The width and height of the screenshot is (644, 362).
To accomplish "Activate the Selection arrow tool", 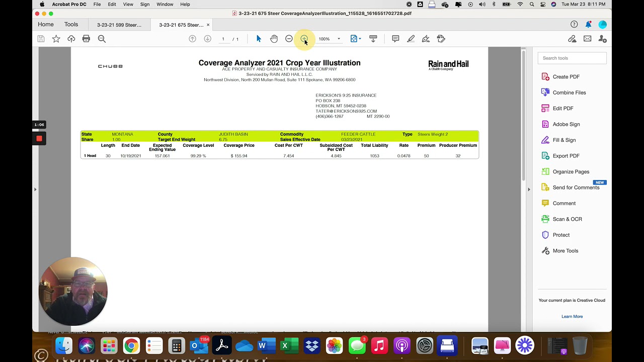I will pyautogui.click(x=259, y=39).
